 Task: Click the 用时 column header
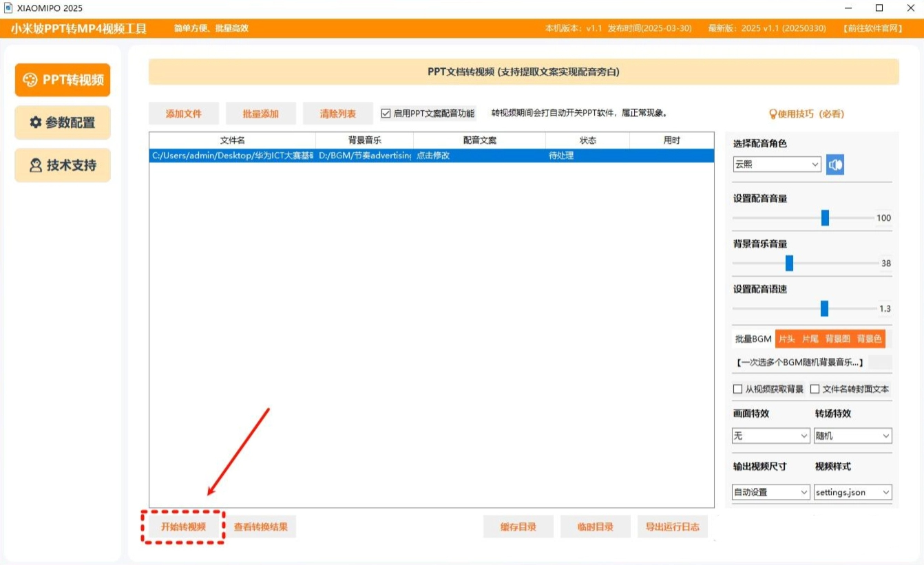[x=671, y=140]
